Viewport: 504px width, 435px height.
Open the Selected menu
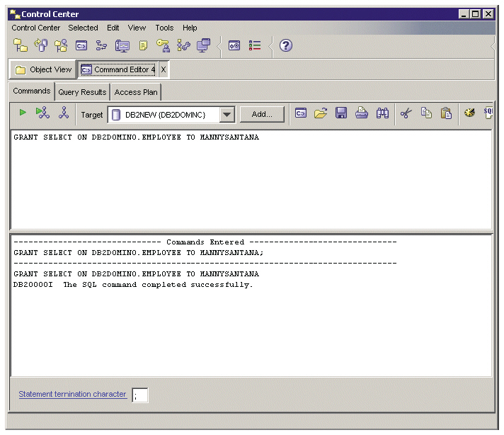[83, 28]
